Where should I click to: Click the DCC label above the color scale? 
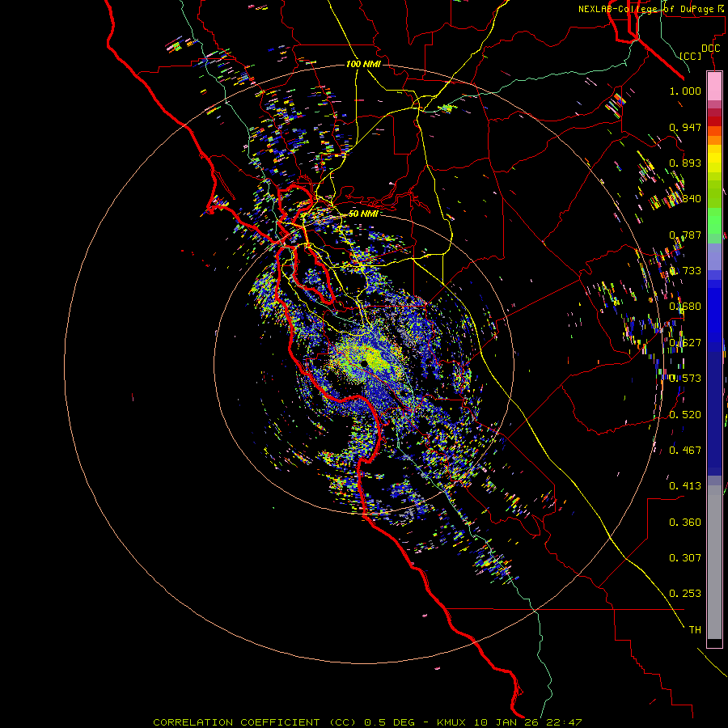(710, 49)
